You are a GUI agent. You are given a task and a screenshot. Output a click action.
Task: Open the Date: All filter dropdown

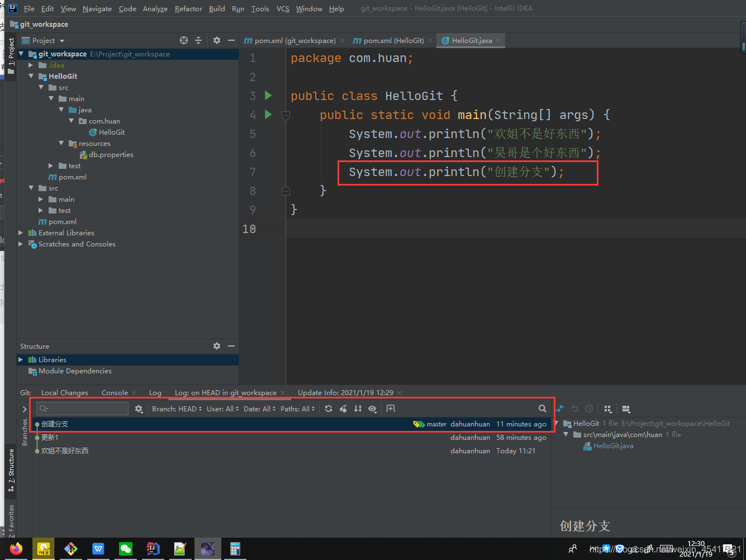(x=260, y=409)
